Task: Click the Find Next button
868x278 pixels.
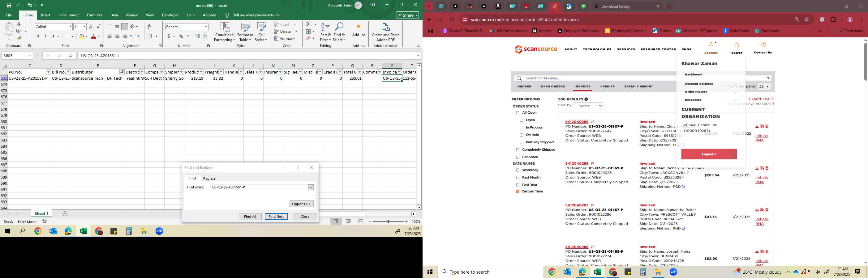Action: [276, 217]
